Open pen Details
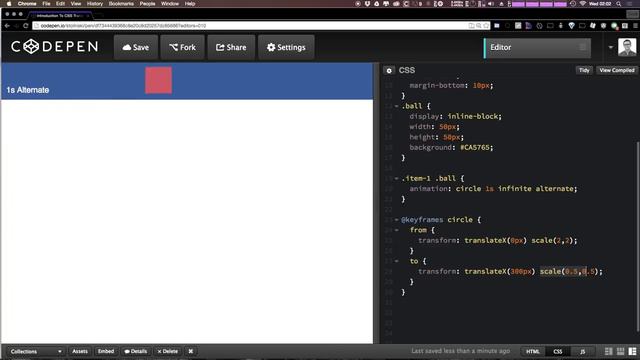This screenshot has width=640, height=360. click(x=136, y=351)
